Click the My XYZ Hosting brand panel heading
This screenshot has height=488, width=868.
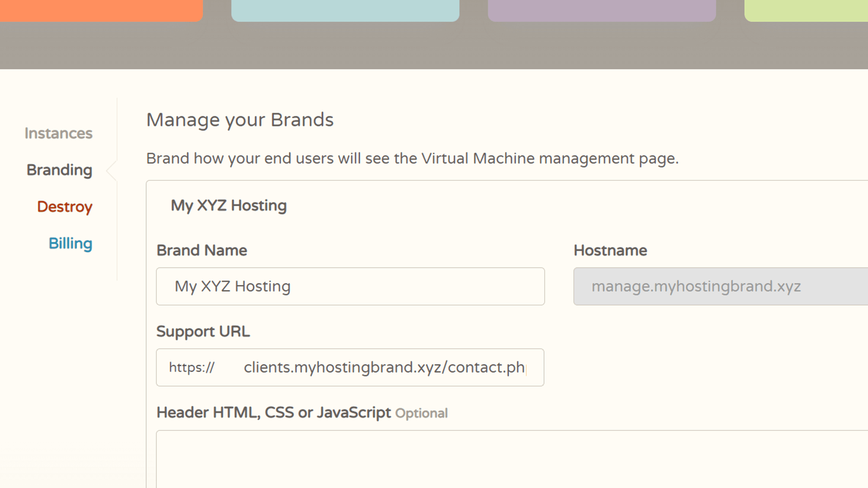tap(228, 206)
